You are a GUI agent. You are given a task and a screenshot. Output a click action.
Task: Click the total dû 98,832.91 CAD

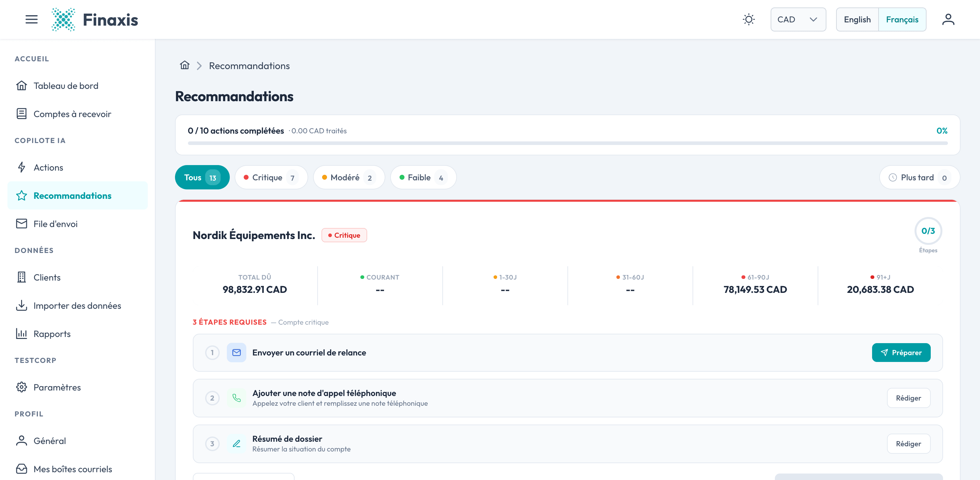(254, 289)
